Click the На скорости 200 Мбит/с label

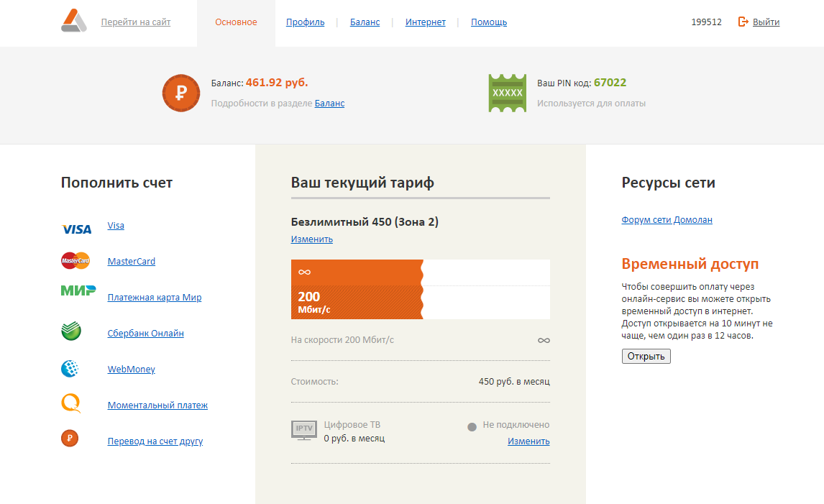tap(342, 340)
